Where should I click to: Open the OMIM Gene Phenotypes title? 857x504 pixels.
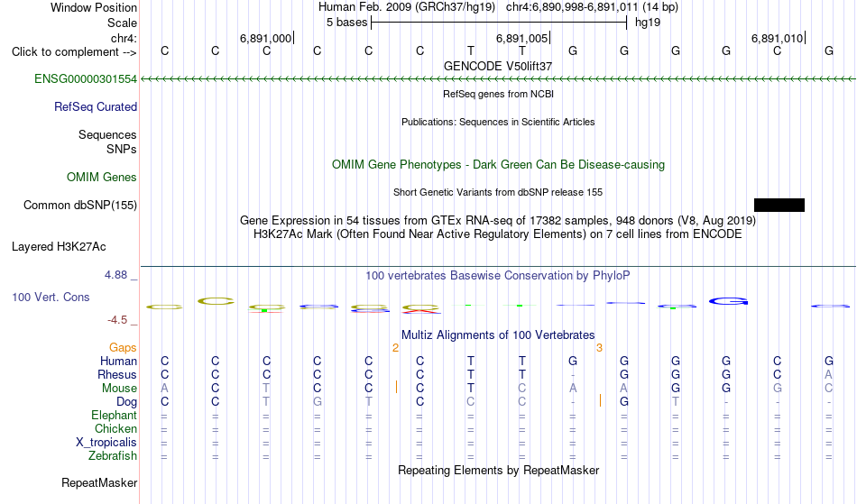tap(498, 164)
